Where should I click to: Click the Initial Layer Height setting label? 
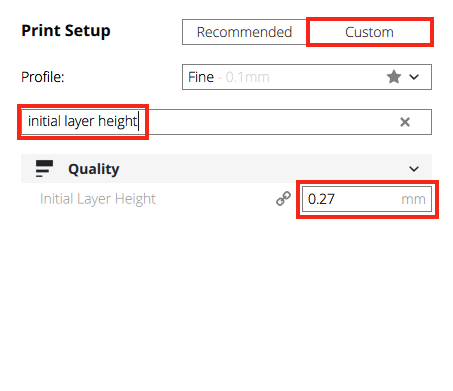coord(98,199)
